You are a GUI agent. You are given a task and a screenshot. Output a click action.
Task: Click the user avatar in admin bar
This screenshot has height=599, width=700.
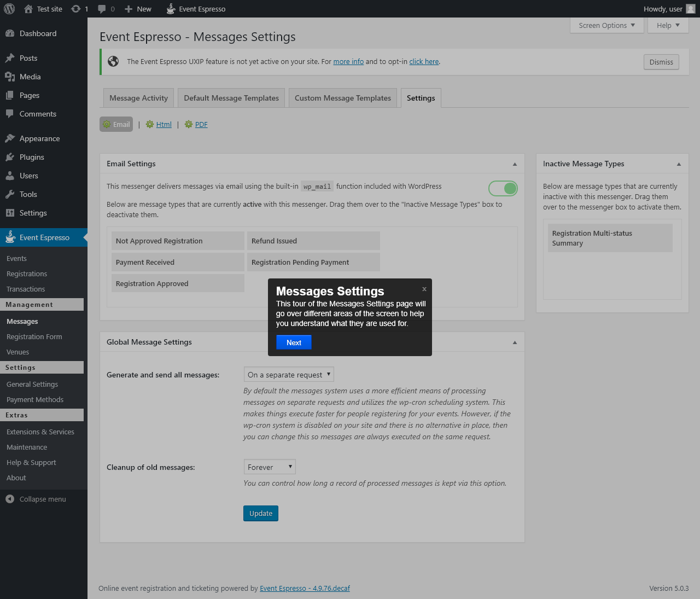(x=691, y=9)
